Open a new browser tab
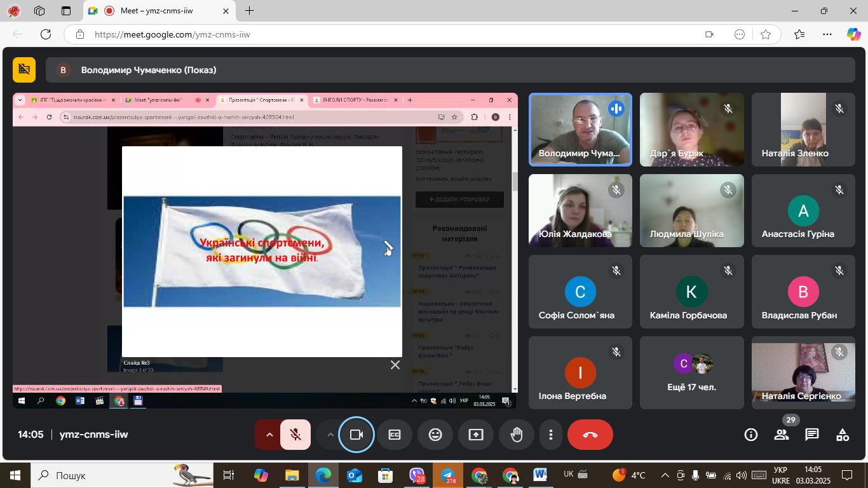This screenshot has height=488, width=868. click(250, 11)
